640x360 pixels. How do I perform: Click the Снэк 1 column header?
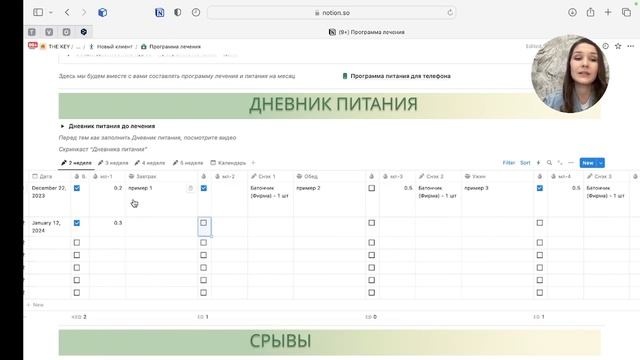click(270, 176)
